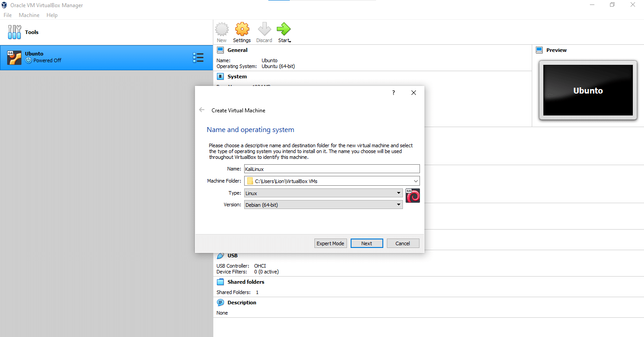Open the File menu
This screenshot has width=644, height=337.
click(x=8, y=15)
